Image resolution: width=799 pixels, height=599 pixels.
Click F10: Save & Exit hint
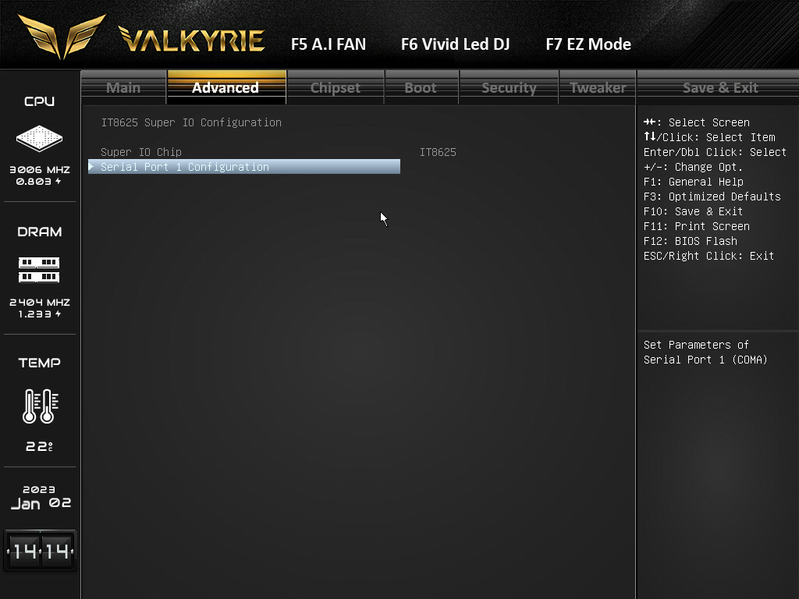click(x=693, y=211)
